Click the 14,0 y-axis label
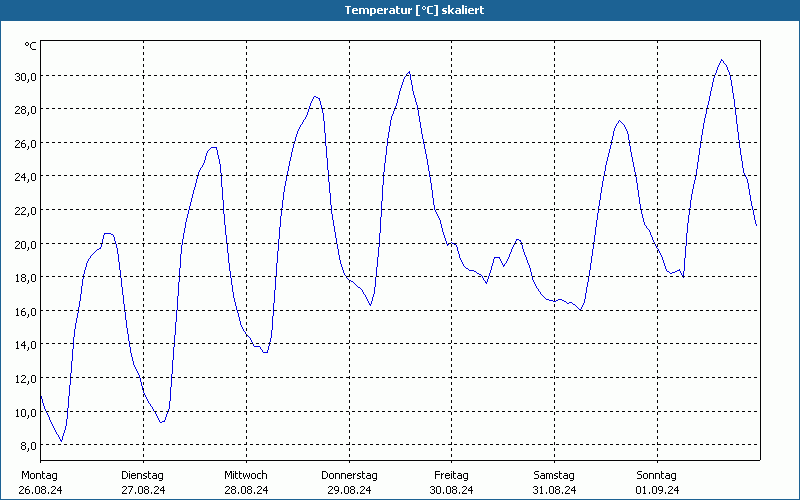The height and width of the screenshot is (500, 800). [x=26, y=345]
